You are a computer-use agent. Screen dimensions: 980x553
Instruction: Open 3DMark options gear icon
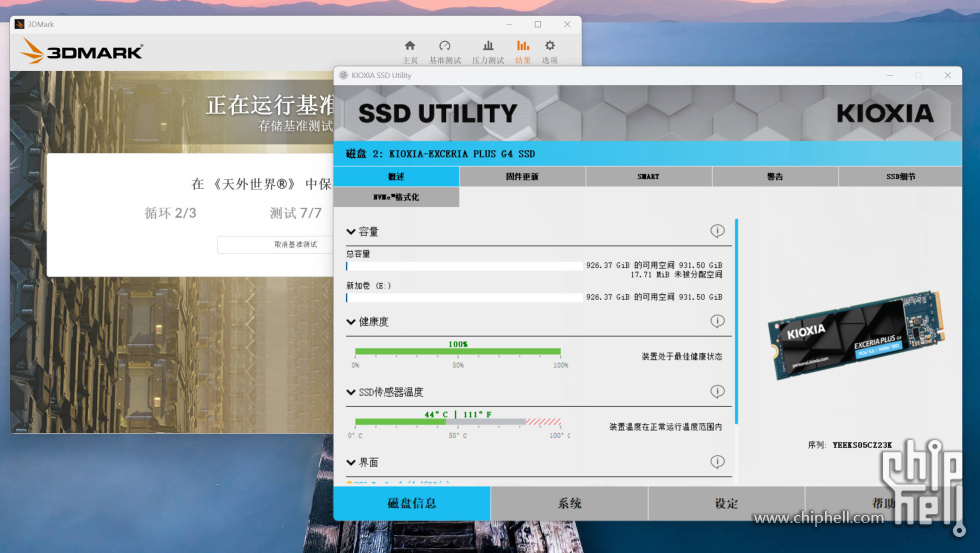tap(549, 46)
